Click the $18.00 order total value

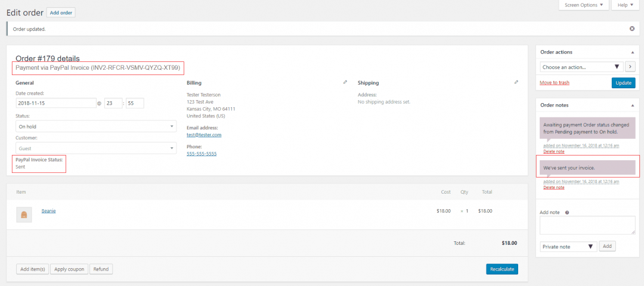coord(509,243)
